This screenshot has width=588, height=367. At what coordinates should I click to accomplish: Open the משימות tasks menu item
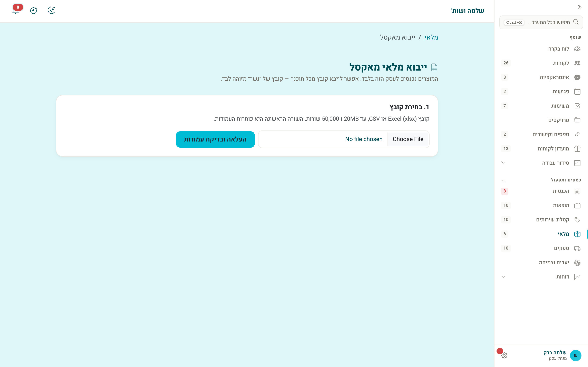click(541, 106)
